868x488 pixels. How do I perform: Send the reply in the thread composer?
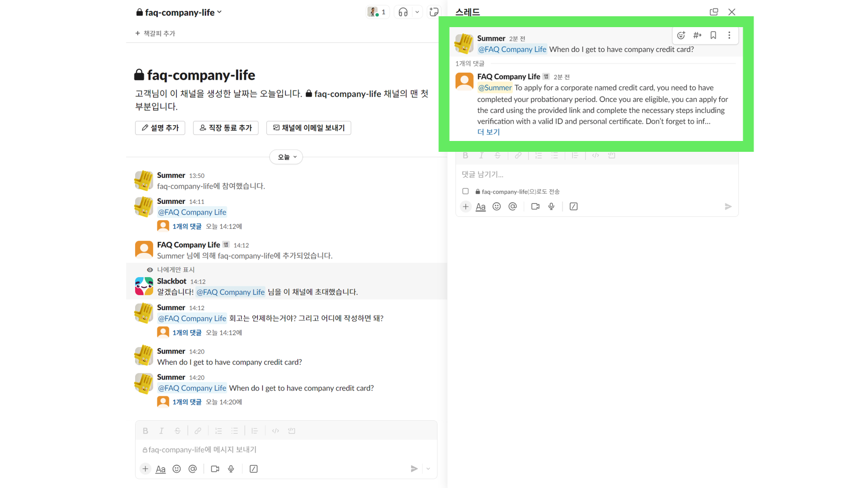click(728, 207)
